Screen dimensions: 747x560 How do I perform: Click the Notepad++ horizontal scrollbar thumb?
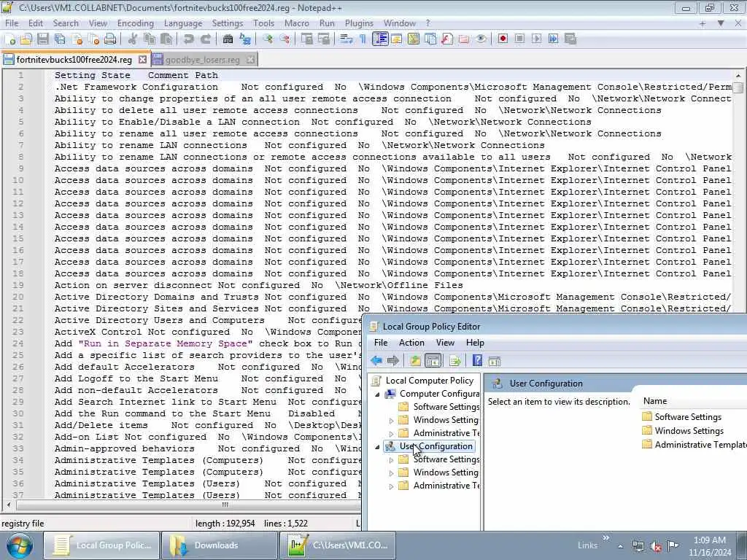225,505
